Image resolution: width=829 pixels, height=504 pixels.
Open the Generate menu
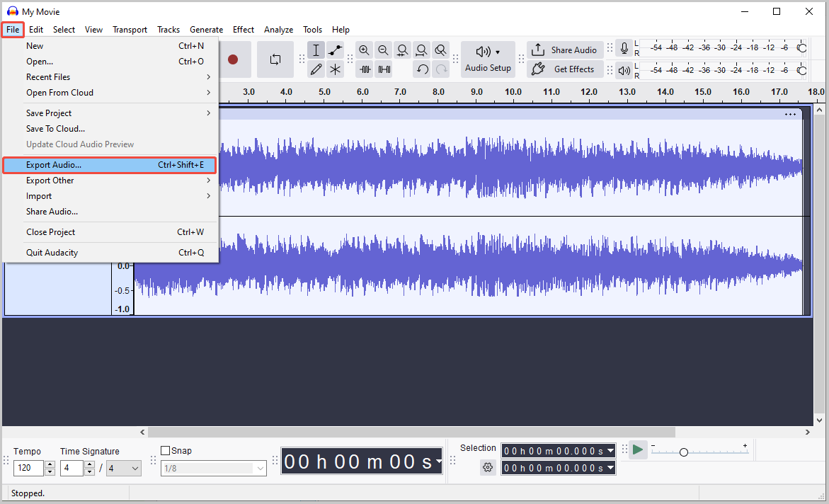(x=206, y=30)
